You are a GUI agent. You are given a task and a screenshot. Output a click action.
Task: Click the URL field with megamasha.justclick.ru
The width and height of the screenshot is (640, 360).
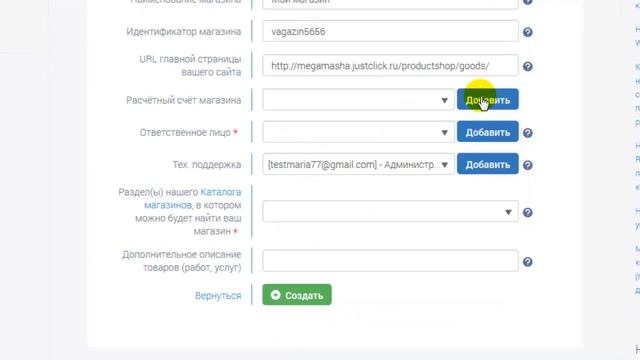[x=390, y=66]
